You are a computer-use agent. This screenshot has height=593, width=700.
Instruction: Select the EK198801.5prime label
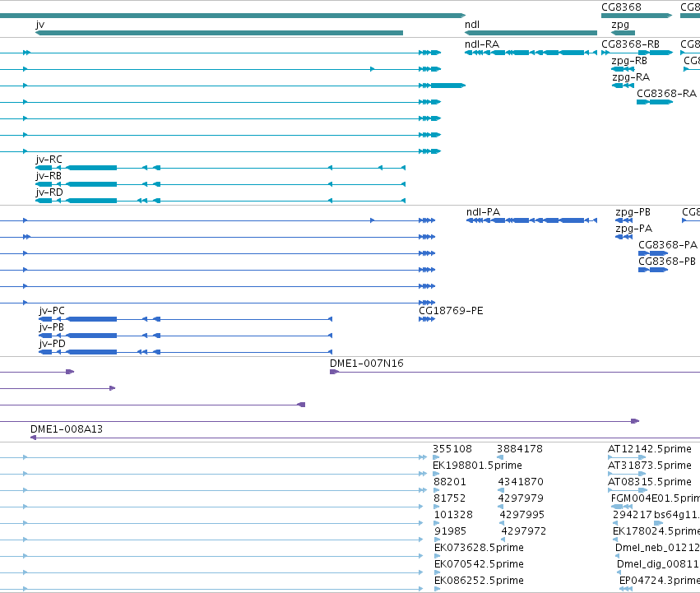(477, 466)
